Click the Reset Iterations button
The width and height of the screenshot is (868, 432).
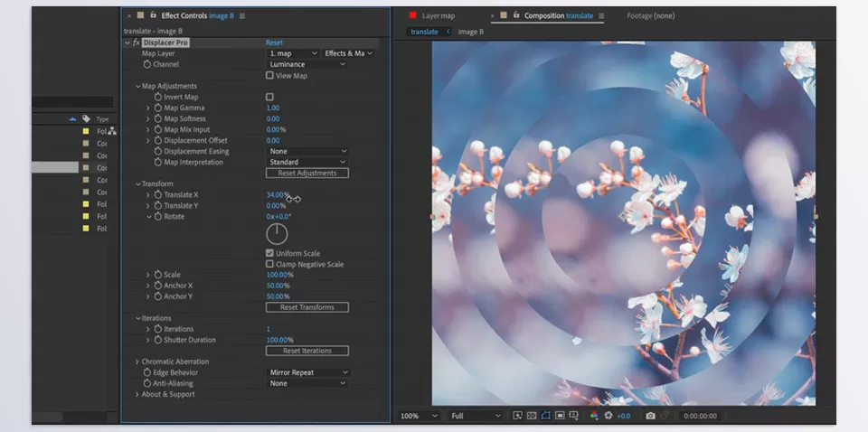pyautogui.click(x=307, y=351)
